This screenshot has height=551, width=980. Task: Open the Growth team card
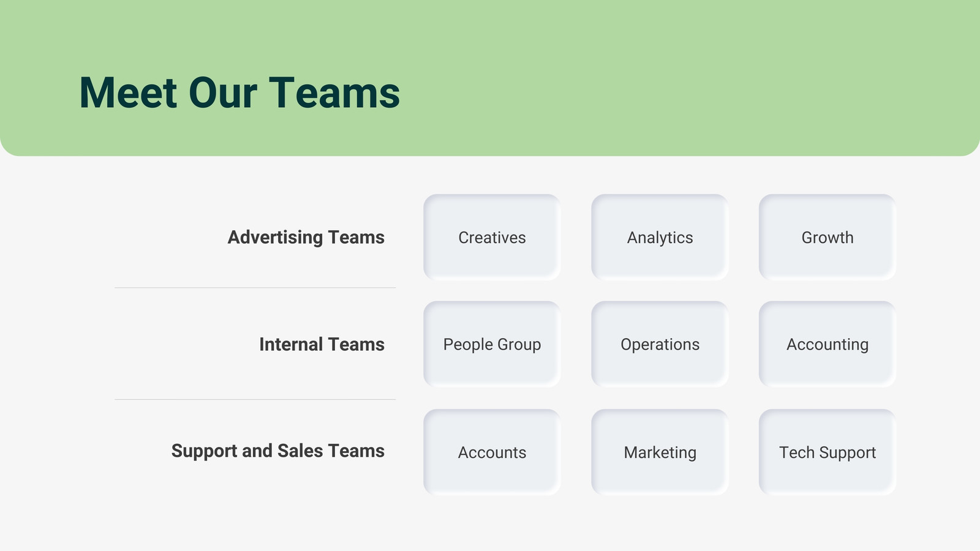point(827,238)
